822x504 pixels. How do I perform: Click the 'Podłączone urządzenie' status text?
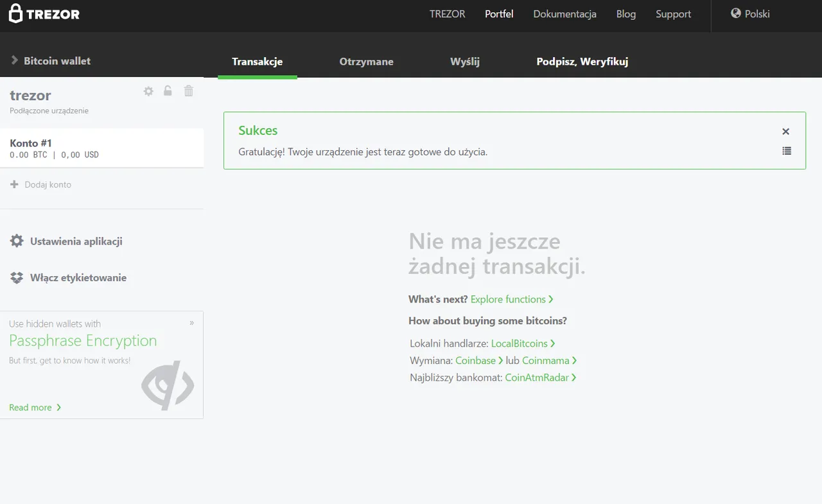[49, 110]
